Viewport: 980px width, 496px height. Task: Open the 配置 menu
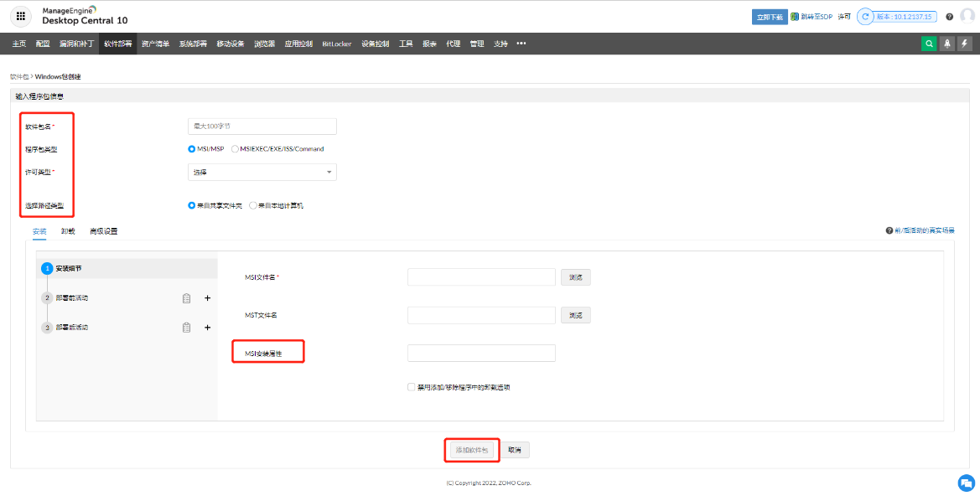(43, 44)
